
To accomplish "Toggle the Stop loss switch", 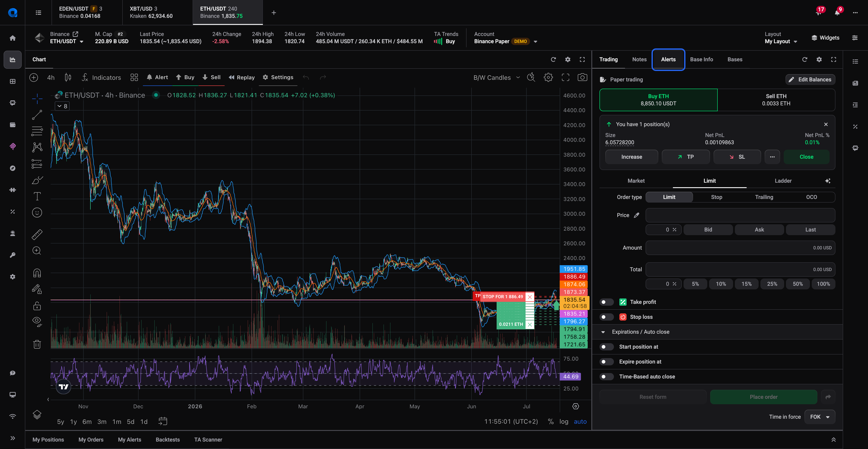I will 606,317.
